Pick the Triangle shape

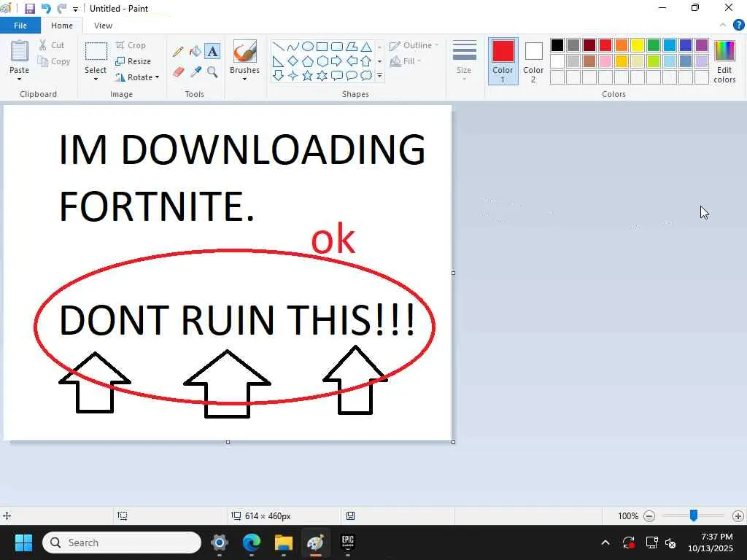[366, 47]
